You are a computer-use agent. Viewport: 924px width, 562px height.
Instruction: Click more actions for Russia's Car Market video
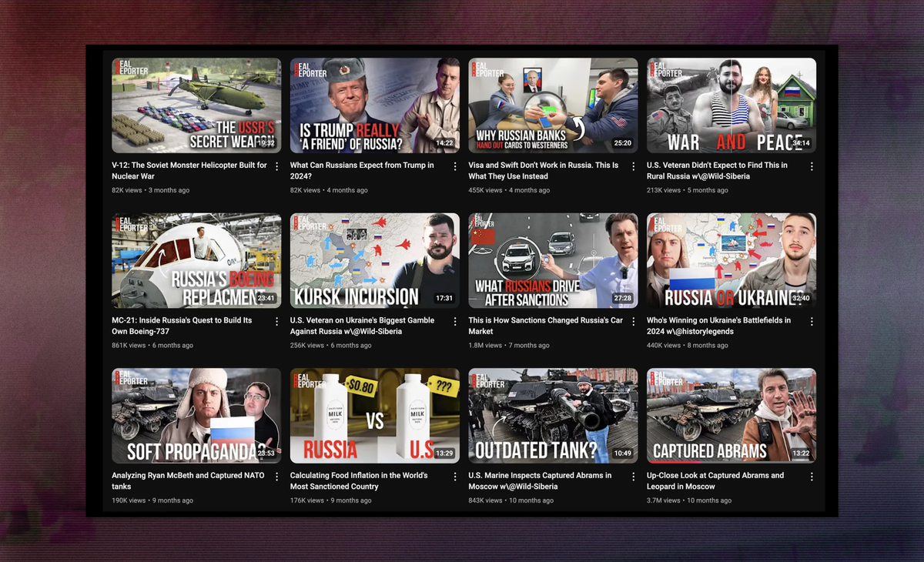[x=634, y=321]
